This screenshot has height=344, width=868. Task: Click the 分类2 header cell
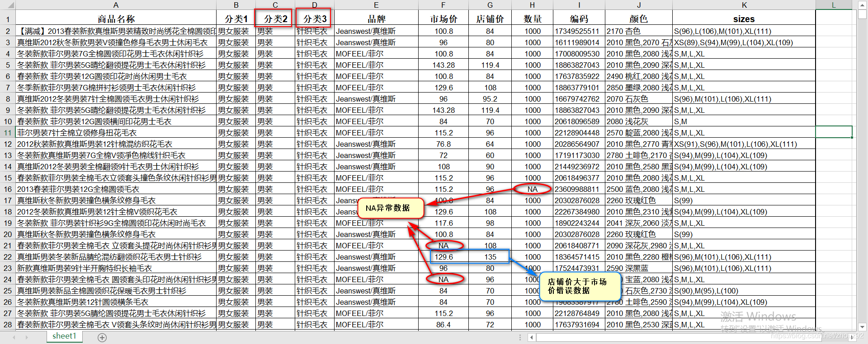[x=275, y=19]
